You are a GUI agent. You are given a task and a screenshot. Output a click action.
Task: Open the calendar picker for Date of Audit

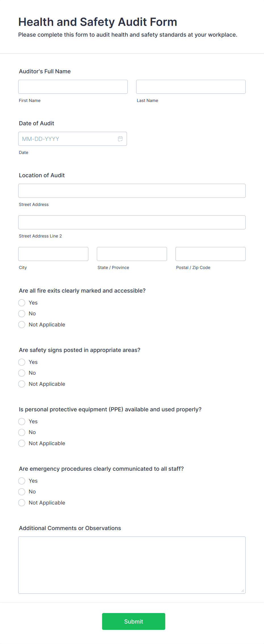coord(120,139)
